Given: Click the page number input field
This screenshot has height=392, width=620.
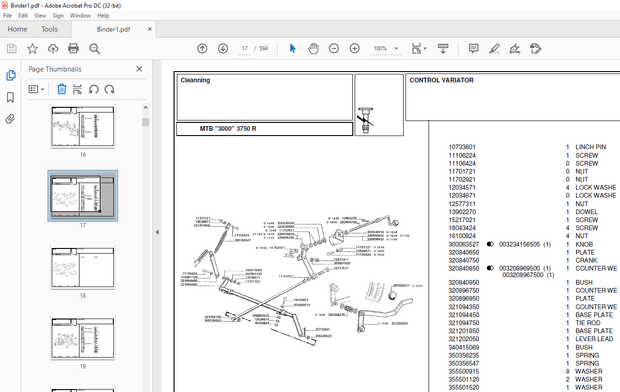Looking at the screenshot, I should 244,49.
